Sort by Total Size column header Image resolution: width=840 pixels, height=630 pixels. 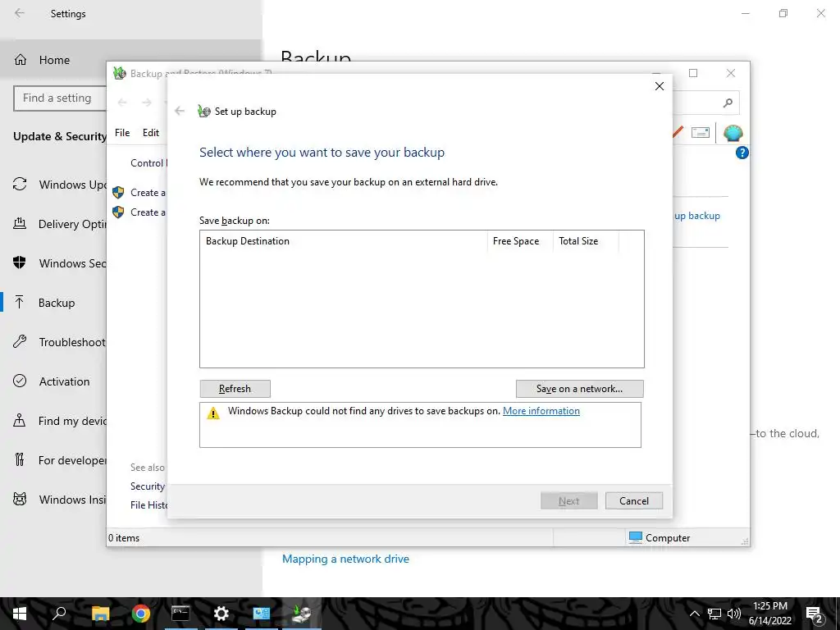(586, 241)
